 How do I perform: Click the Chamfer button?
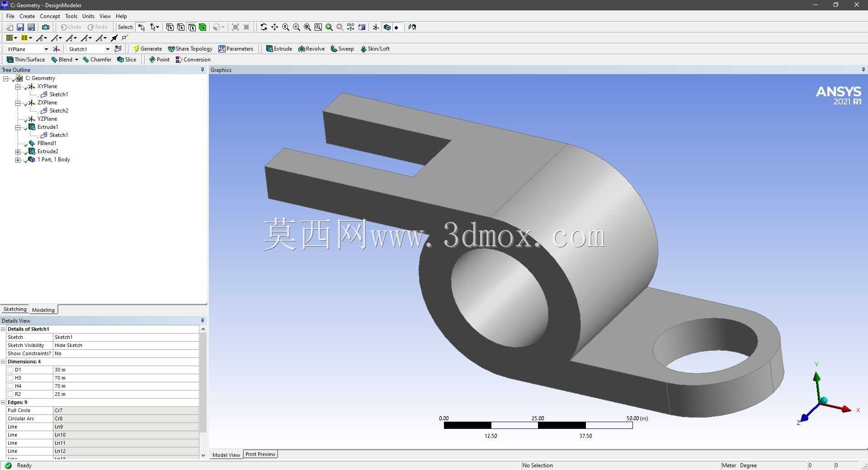tap(97, 60)
